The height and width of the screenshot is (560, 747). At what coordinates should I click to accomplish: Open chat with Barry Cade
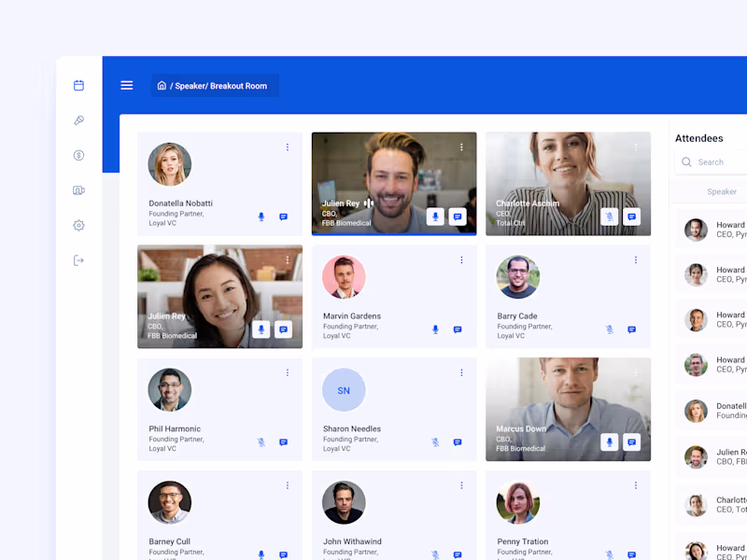(x=632, y=329)
